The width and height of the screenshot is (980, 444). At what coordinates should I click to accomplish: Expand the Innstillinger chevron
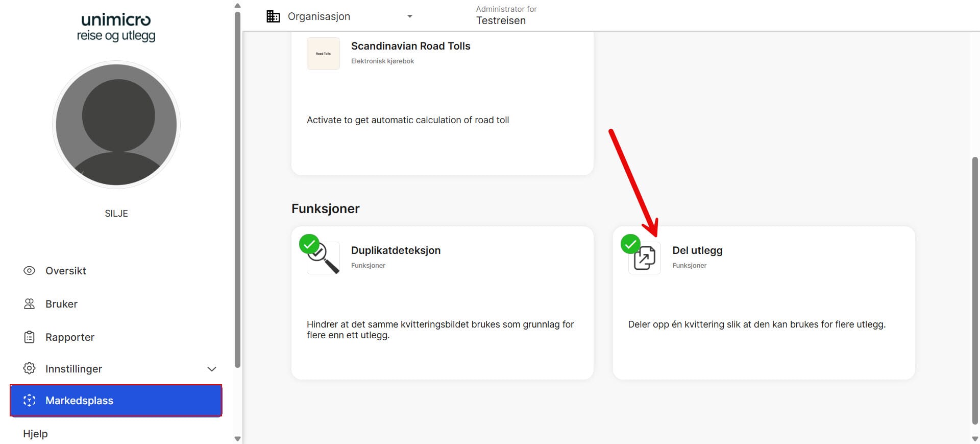tap(212, 369)
